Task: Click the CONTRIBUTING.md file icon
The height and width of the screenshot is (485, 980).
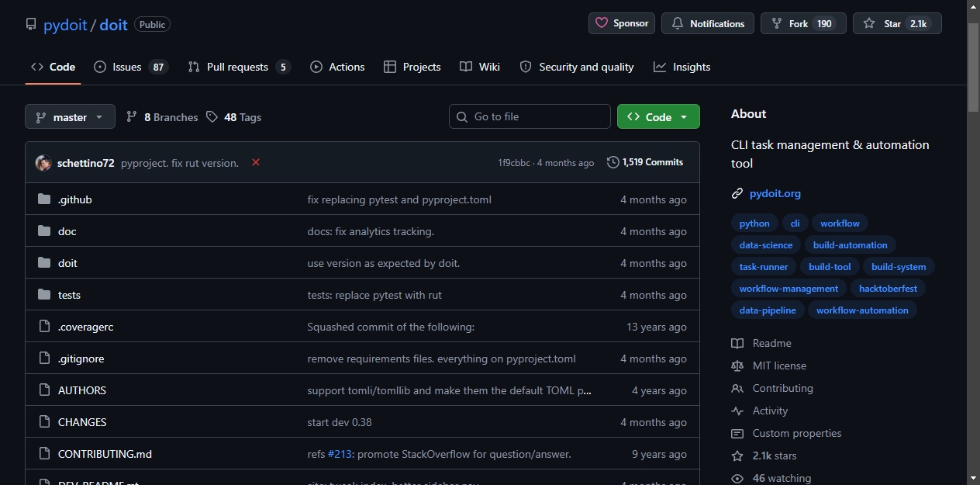Action: (x=44, y=454)
